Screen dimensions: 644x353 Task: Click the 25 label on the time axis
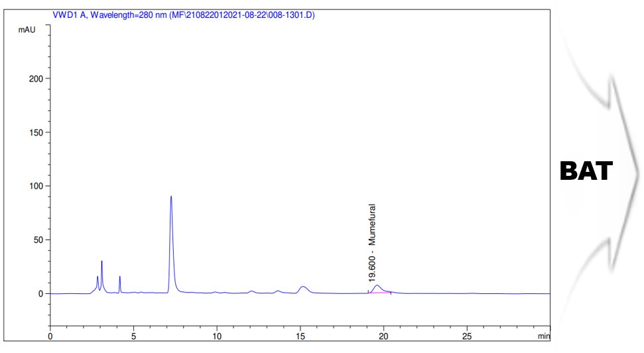tap(467, 336)
